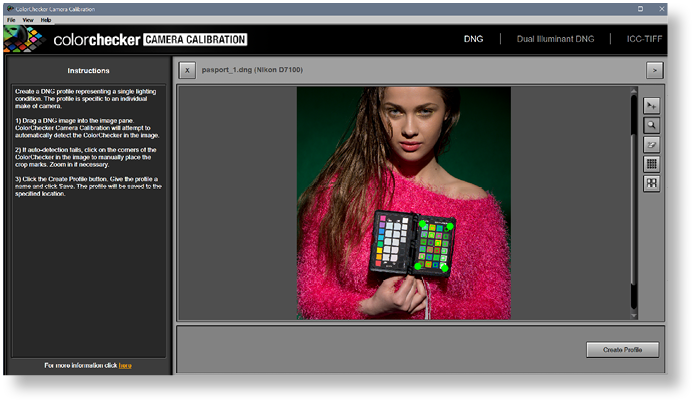694x402 pixels.
Task: Open the Help menu
Action: click(46, 20)
